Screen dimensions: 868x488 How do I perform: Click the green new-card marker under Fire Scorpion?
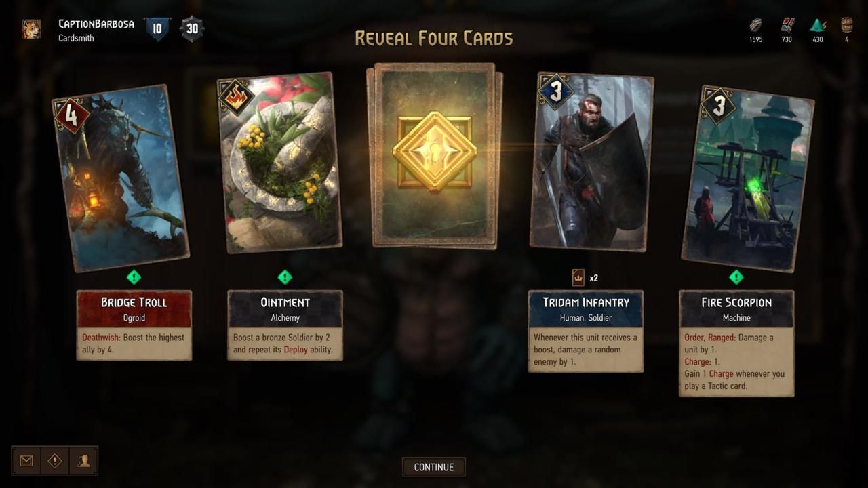tap(736, 277)
